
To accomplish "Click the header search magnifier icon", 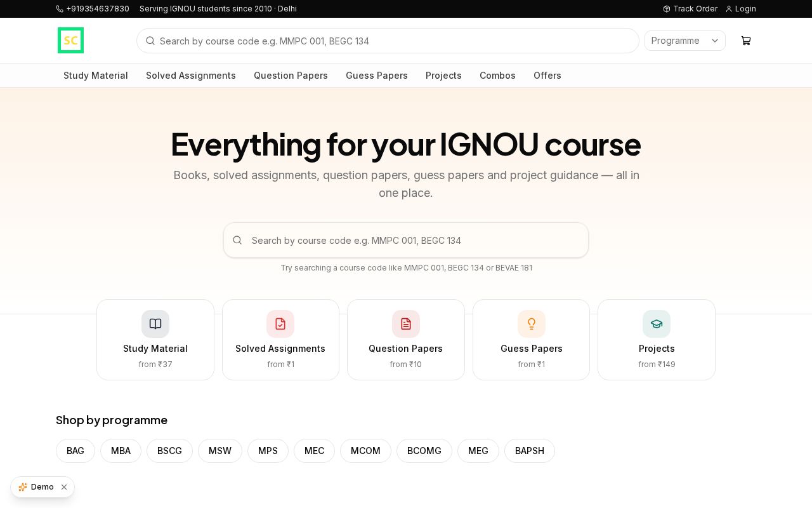I will [150, 41].
